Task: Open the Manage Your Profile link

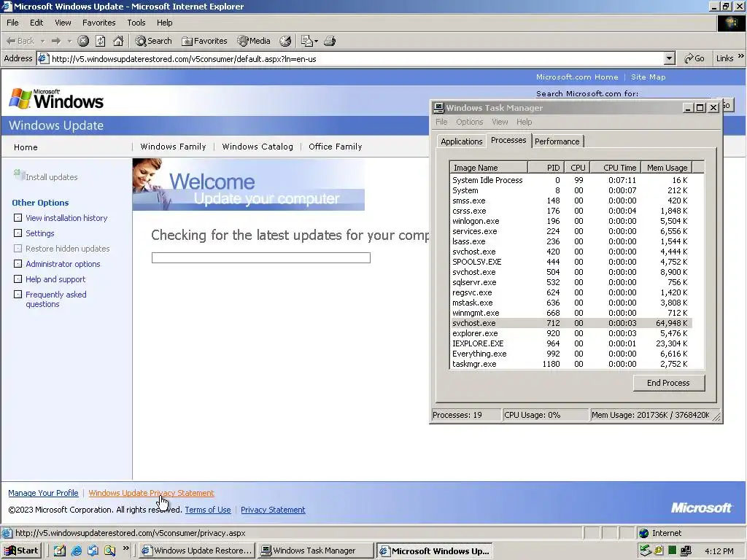Action: (x=43, y=493)
